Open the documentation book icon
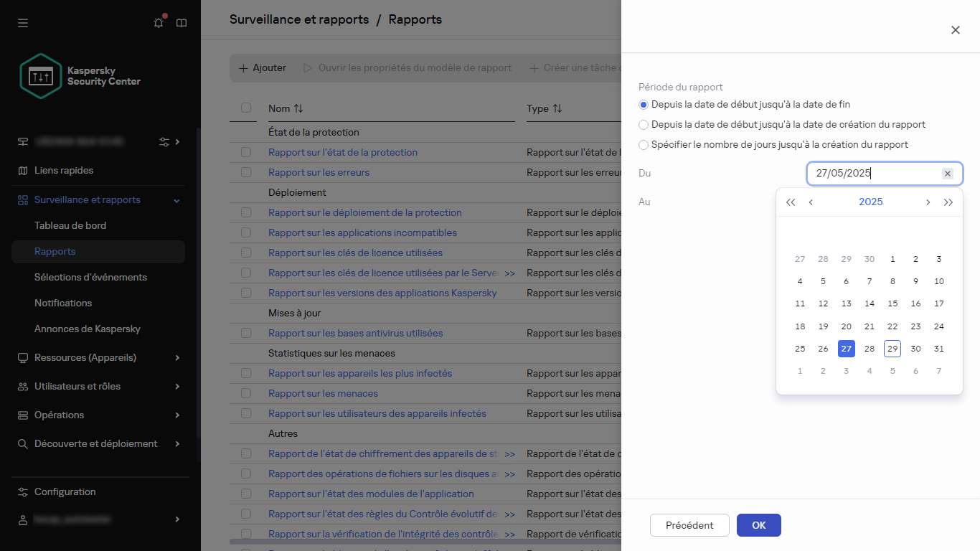This screenshot has height=551, width=980. click(182, 23)
